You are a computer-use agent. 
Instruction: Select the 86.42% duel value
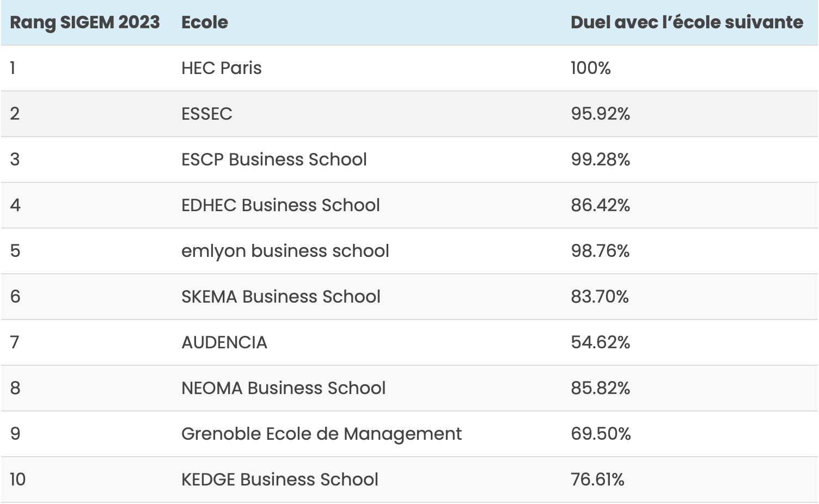[601, 205]
